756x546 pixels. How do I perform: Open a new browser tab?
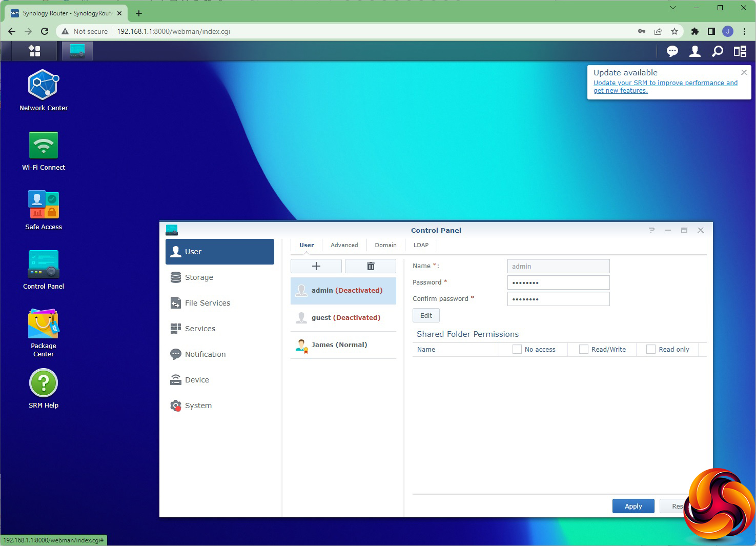[139, 13]
